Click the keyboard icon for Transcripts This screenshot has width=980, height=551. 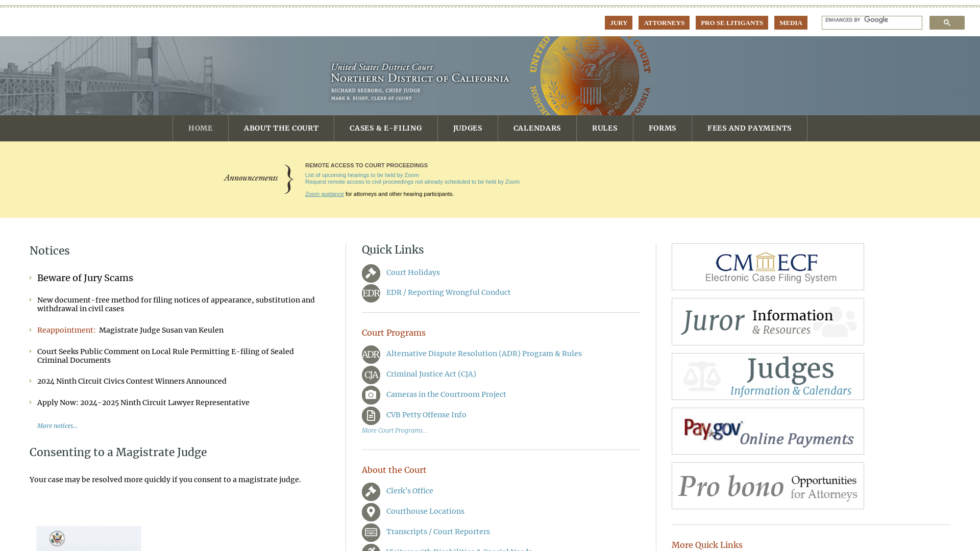click(371, 533)
